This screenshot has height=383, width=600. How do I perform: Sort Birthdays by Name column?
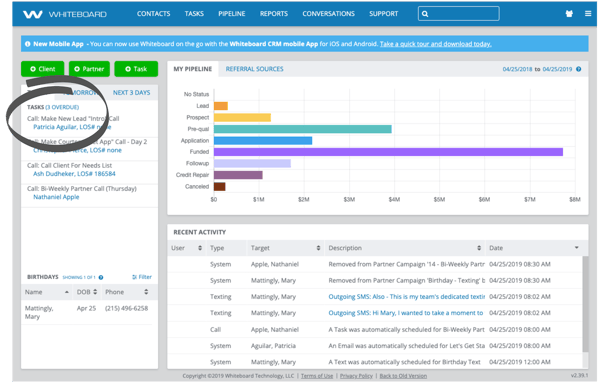click(47, 292)
